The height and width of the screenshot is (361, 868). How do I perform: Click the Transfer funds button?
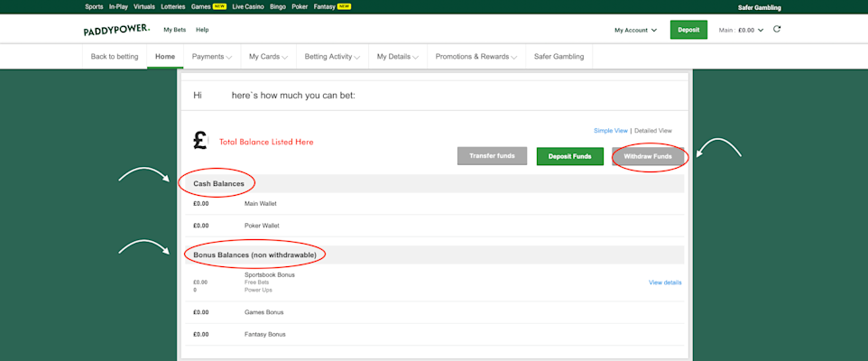pyautogui.click(x=492, y=156)
